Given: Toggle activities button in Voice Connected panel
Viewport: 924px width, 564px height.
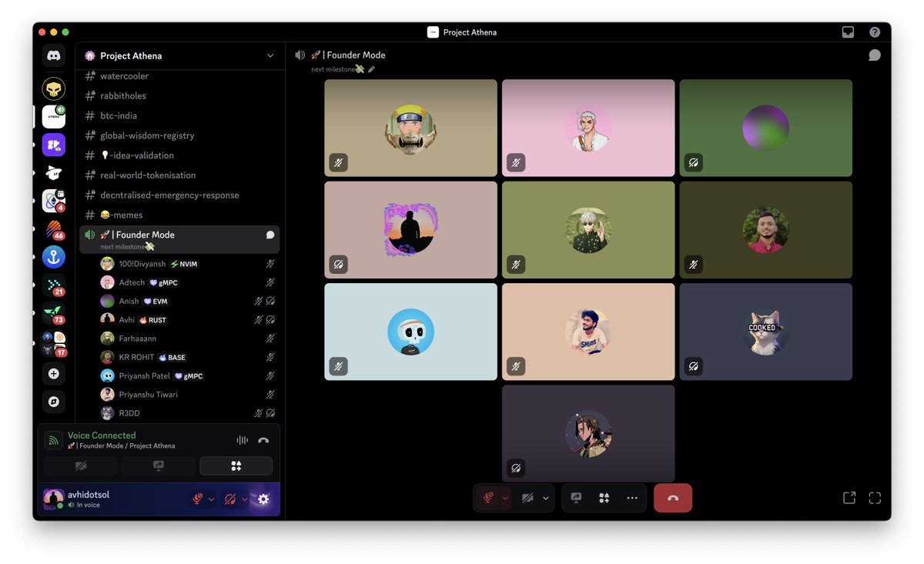Looking at the screenshot, I should (236, 466).
